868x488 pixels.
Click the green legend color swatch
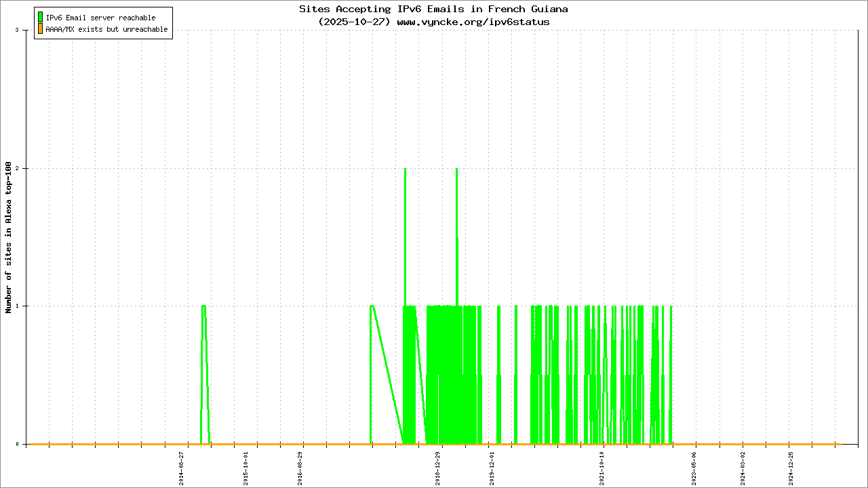coord(41,18)
